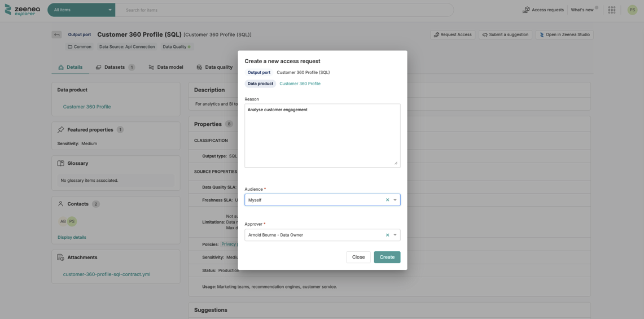Click the Access requests icon in header
Image resolution: width=644 pixels, height=319 pixels.
[x=526, y=10]
